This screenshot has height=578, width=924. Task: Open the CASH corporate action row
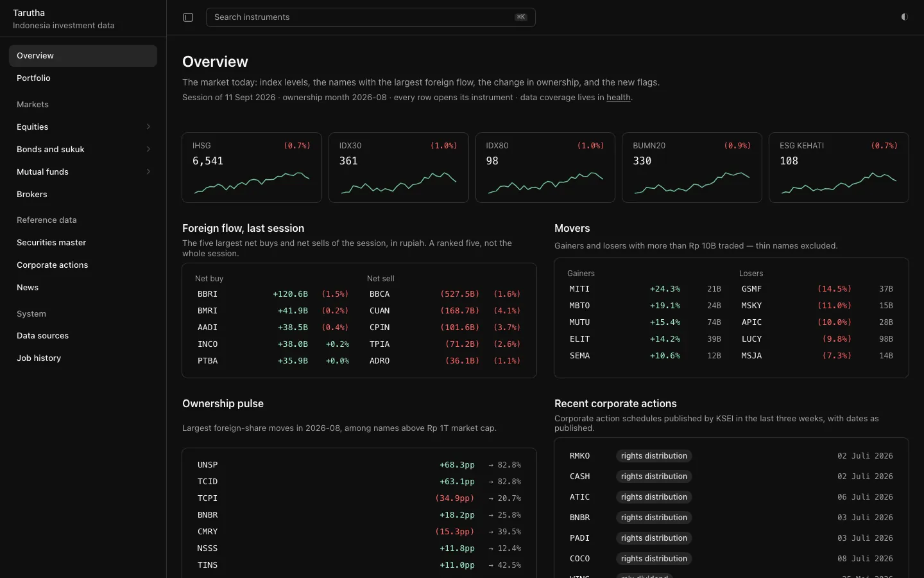pyautogui.click(x=732, y=477)
